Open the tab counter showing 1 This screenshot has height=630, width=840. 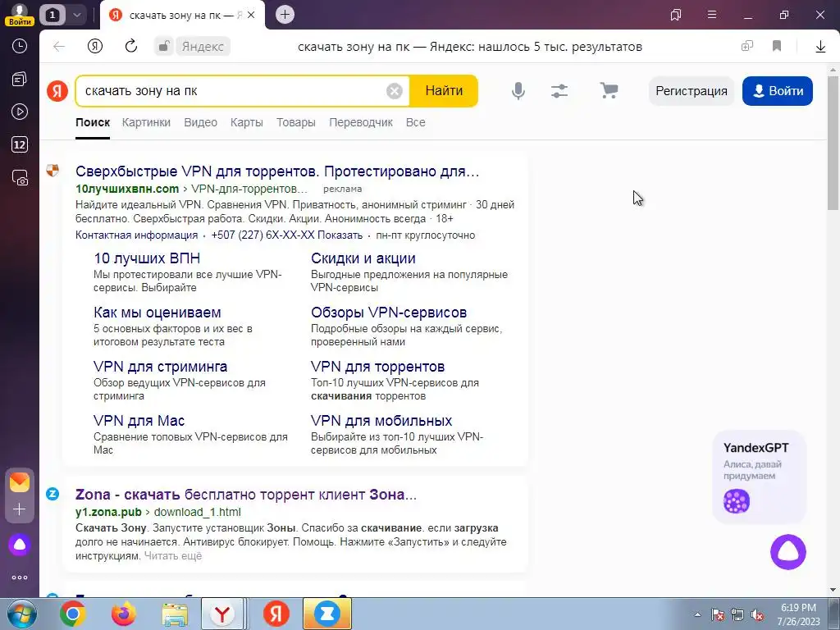point(52,15)
